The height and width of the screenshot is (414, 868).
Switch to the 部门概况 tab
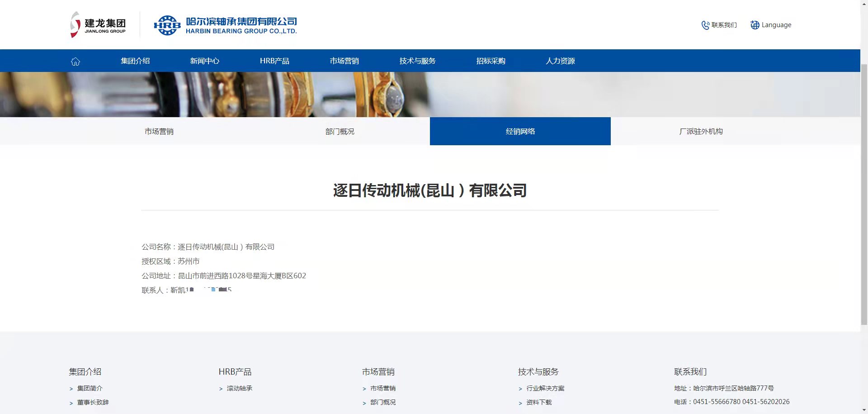pos(340,132)
